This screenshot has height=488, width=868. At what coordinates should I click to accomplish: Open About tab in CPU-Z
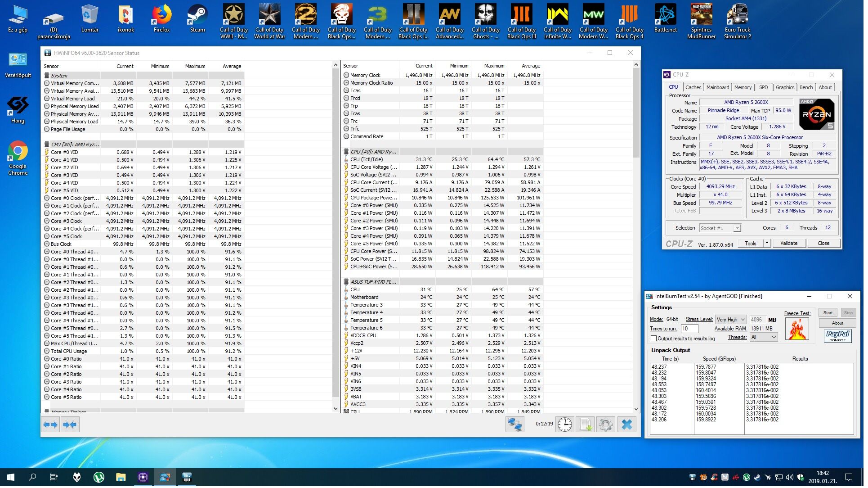pyautogui.click(x=830, y=88)
